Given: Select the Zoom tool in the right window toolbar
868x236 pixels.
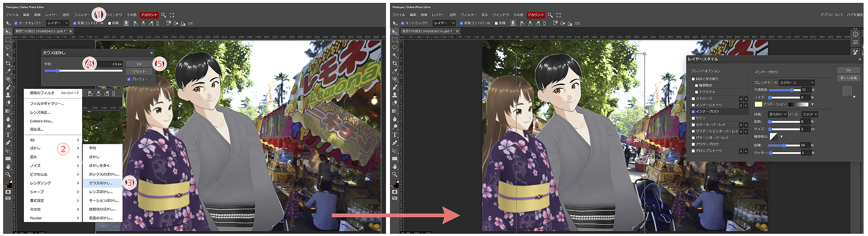Looking at the screenshot, I should coord(395,175).
